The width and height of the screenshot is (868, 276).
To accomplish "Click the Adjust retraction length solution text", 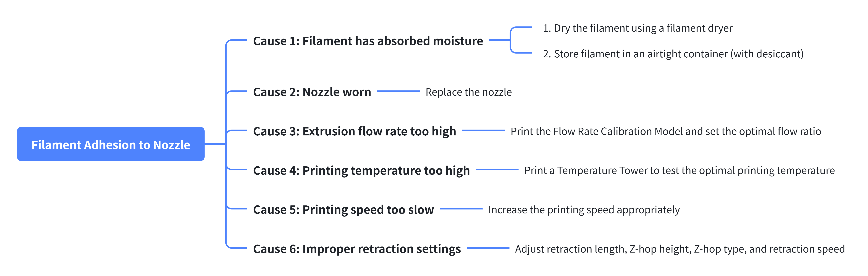I will tap(680, 249).
